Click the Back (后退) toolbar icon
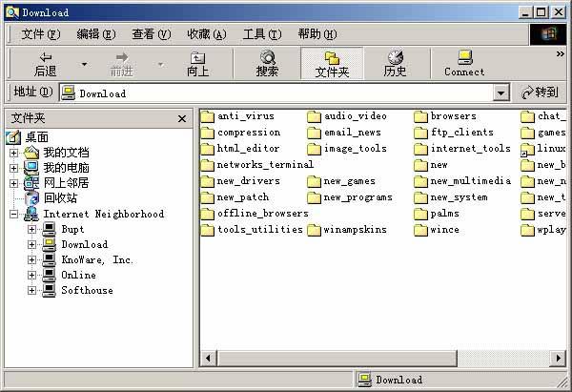 [x=45, y=63]
